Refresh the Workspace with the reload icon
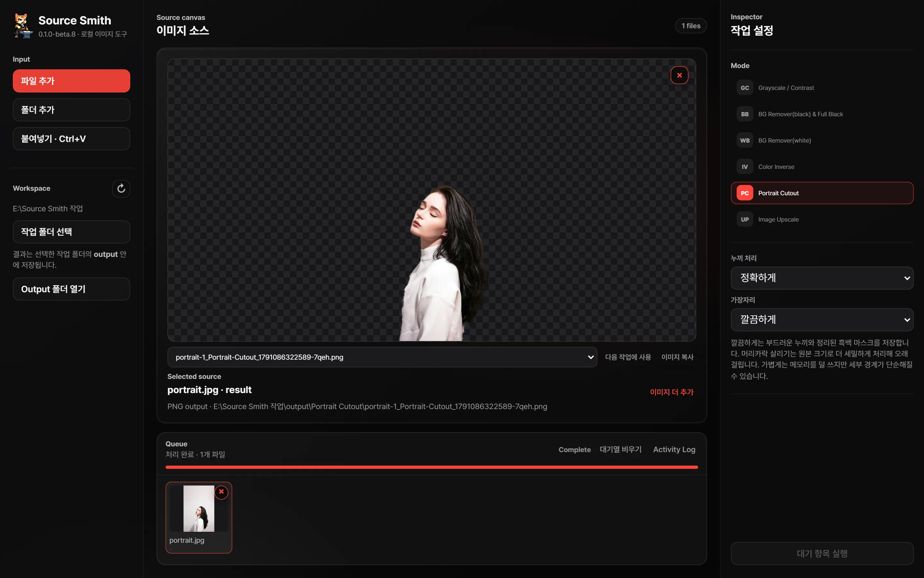The image size is (924, 578). pyautogui.click(x=121, y=188)
